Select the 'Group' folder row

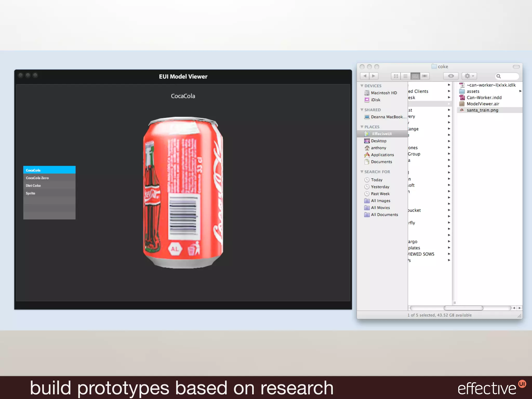pos(430,154)
